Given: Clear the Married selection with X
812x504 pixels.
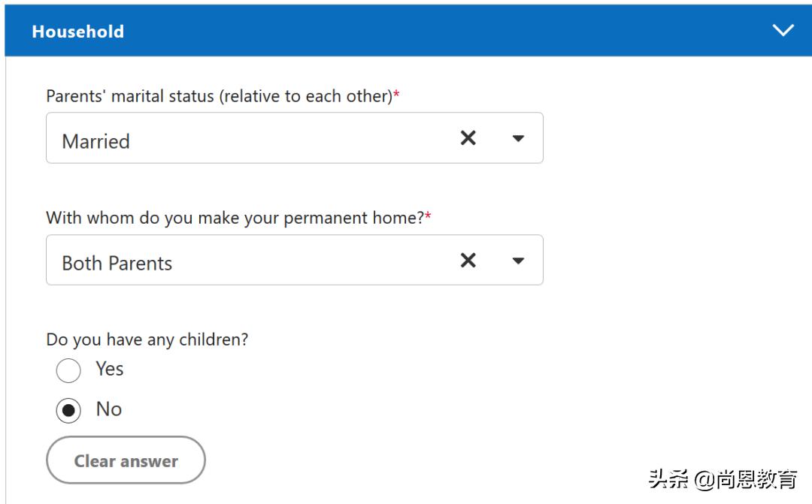Looking at the screenshot, I should (468, 138).
